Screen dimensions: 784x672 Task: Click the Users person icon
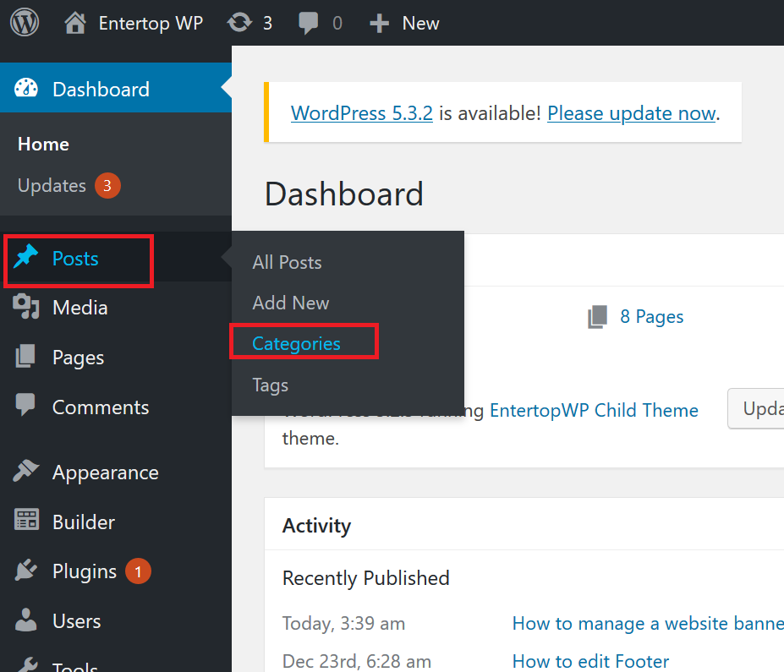26,620
